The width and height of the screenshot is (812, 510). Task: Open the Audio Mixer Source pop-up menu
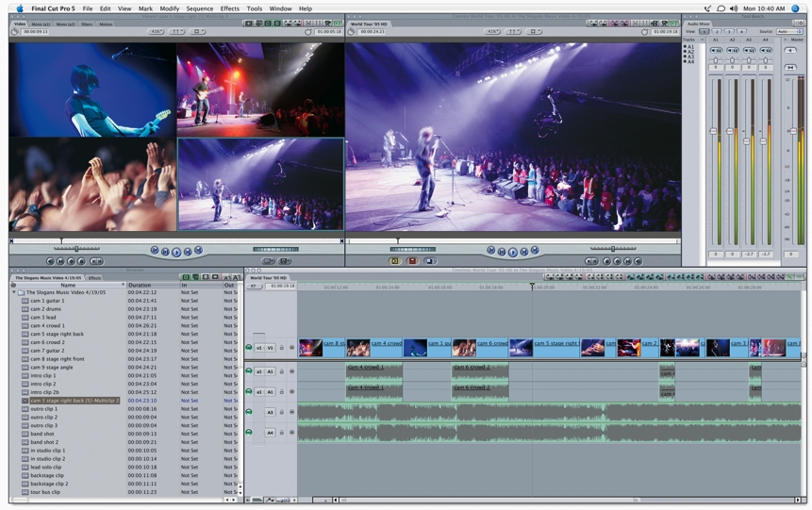789,32
